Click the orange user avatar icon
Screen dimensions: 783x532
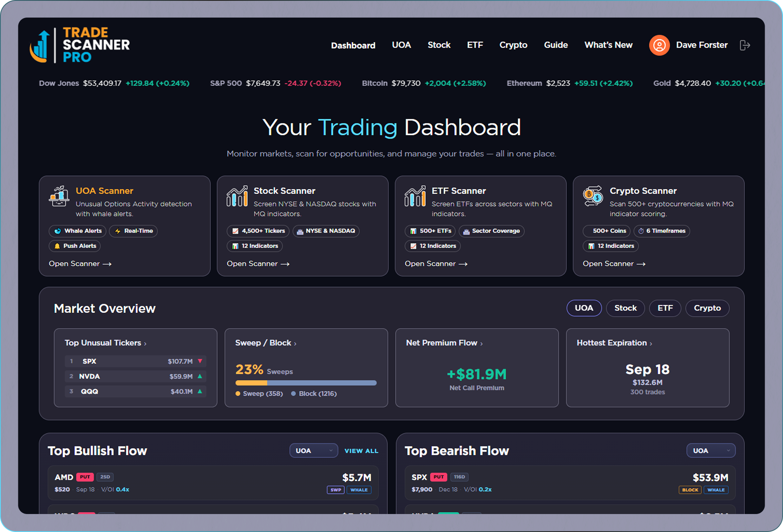point(659,45)
